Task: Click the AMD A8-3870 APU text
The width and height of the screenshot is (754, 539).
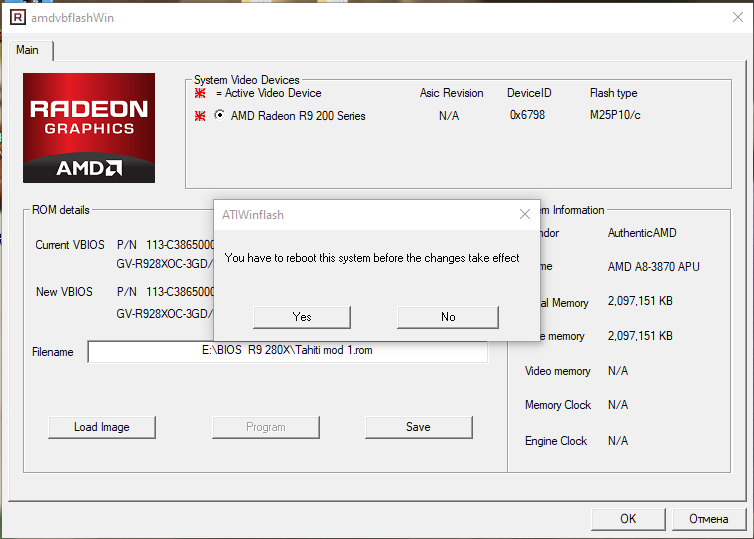Action: 653,267
